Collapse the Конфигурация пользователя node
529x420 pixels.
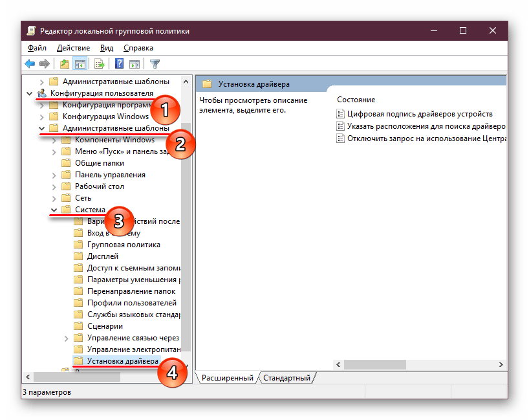point(30,93)
